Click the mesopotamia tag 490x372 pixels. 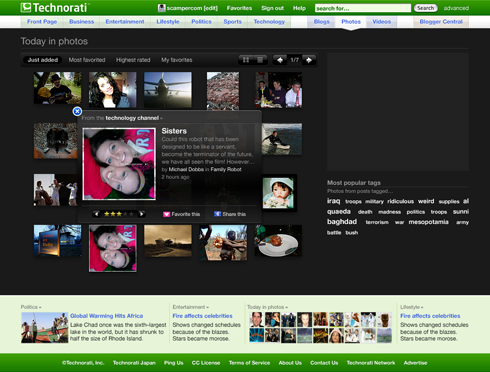428,222
